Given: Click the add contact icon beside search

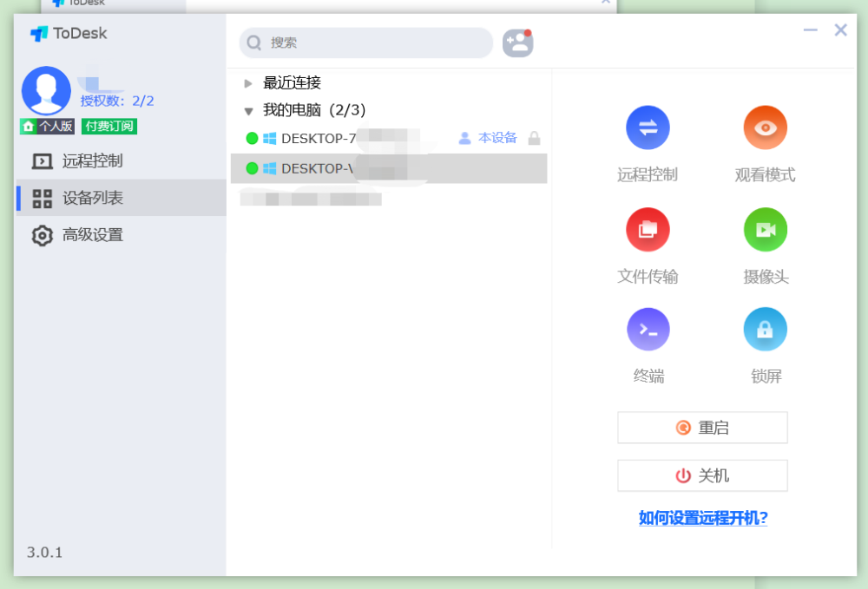Looking at the screenshot, I should 517,43.
